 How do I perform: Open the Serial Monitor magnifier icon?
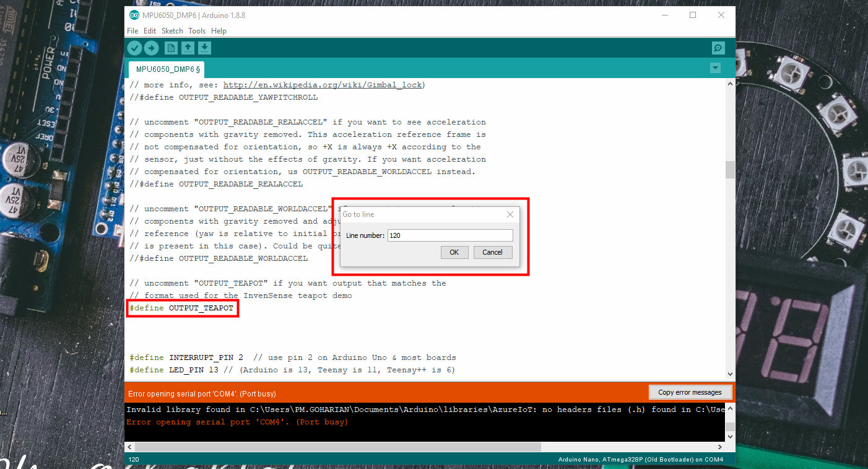pos(718,48)
